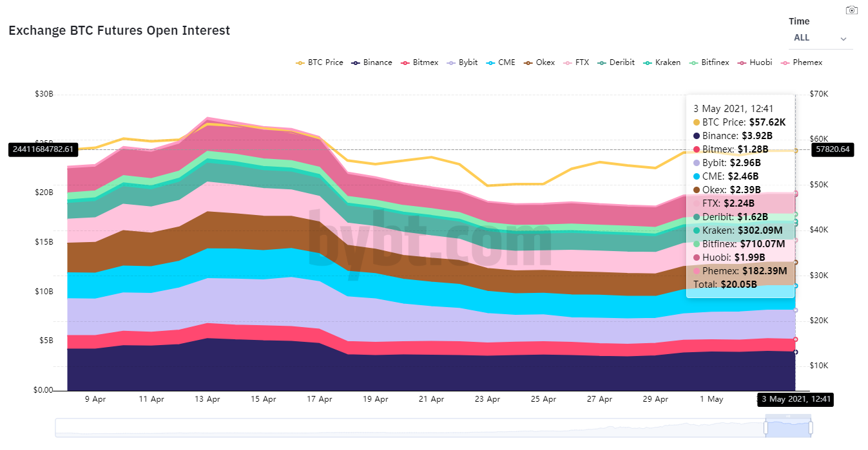Click the 3 May 2021 crosshair date label
Screen dimensions: 868x450
795,399
